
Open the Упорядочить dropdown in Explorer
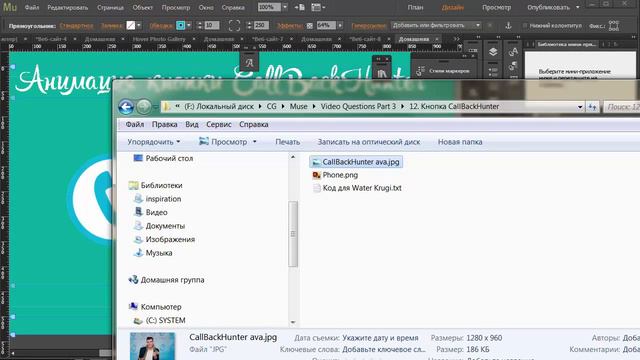click(x=153, y=142)
